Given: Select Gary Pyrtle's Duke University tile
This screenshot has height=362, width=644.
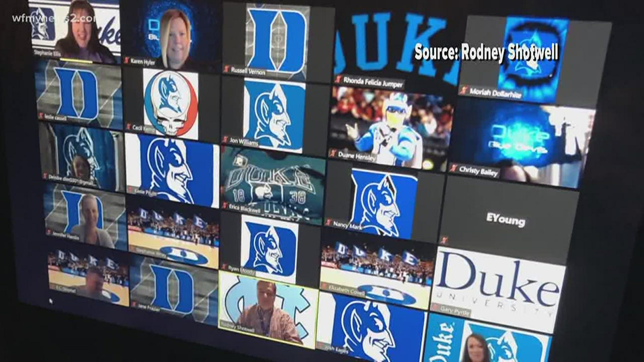Looking at the screenshot, I should pos(496,285).
